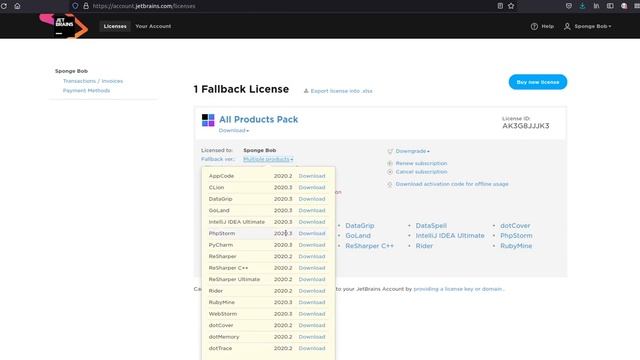Download ReSharper Ultimate fallback version
640x360 pixels.
point(312,279)
